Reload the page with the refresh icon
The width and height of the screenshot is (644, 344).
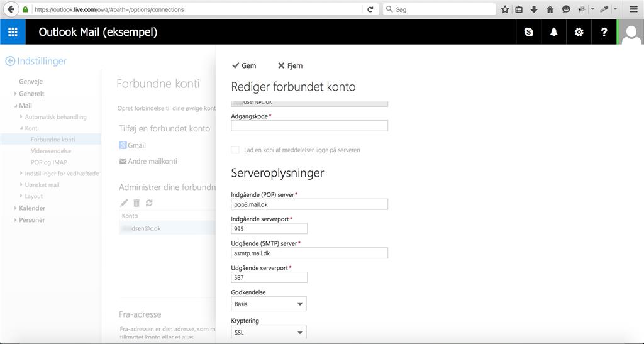[x=370, y=9]
